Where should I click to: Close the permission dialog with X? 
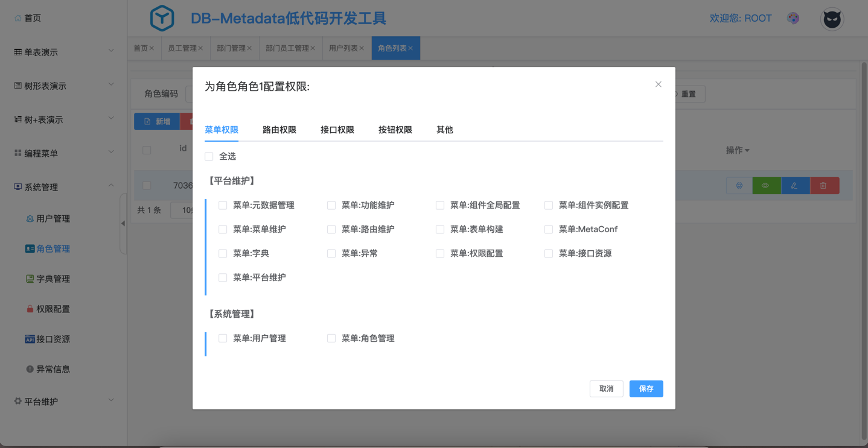[658, 84]
